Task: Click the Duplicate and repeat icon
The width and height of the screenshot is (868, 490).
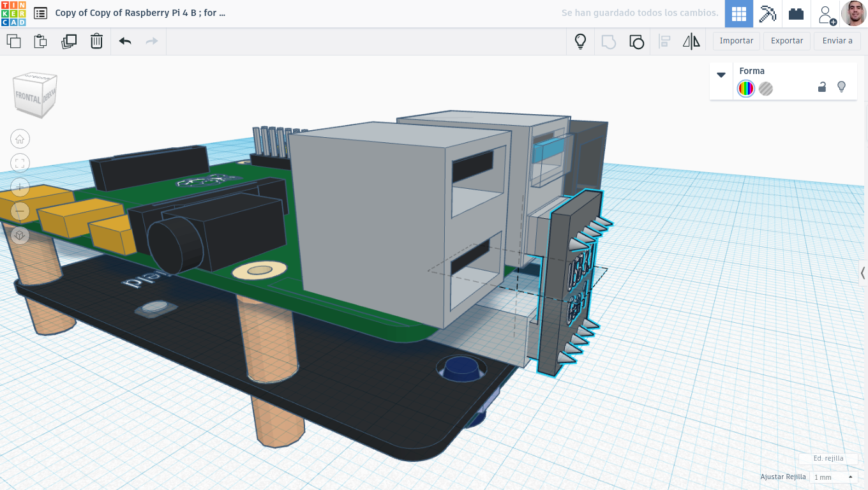Action: 69,41
